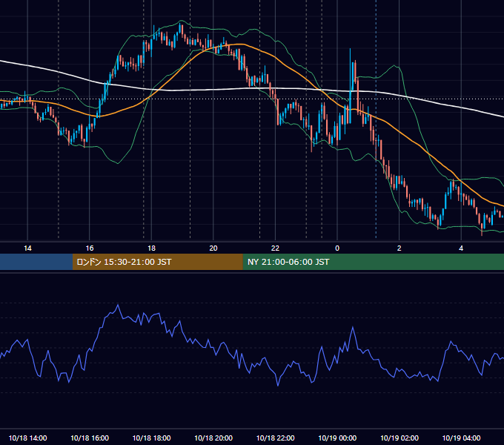Click the 10/18 20:00 timestamp label
The height and width of the screenshot is (445, 504).
pyautogui.click(x=213, y=438)
